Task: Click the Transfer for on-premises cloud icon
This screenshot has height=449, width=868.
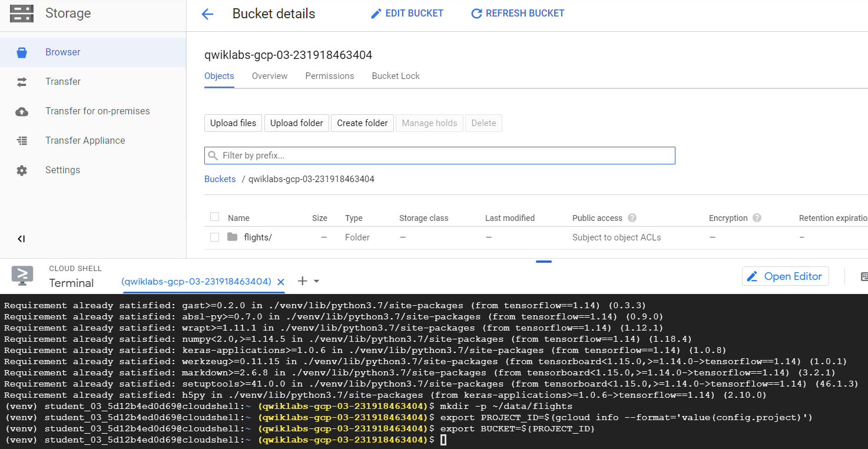Action: (22, 111)
